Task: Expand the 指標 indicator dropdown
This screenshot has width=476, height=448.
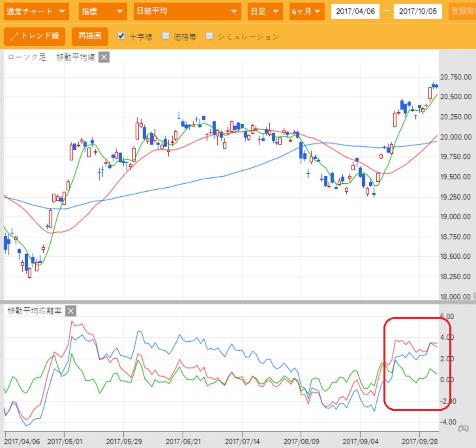Action: point(102,12)
